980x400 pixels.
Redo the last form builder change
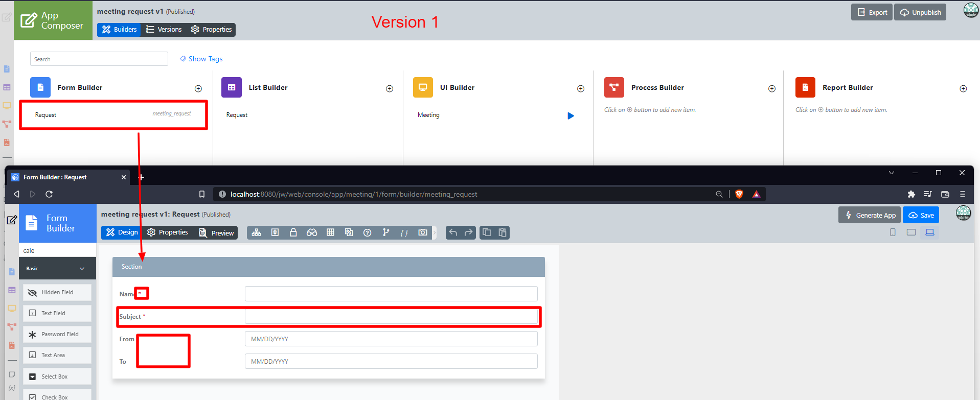[468, 232]
